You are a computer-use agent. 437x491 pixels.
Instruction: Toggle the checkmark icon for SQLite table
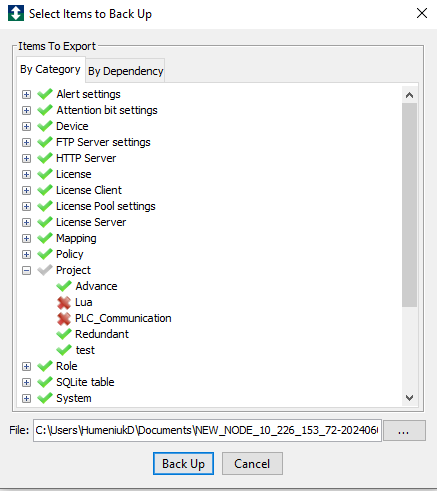[x=45, y=382]
